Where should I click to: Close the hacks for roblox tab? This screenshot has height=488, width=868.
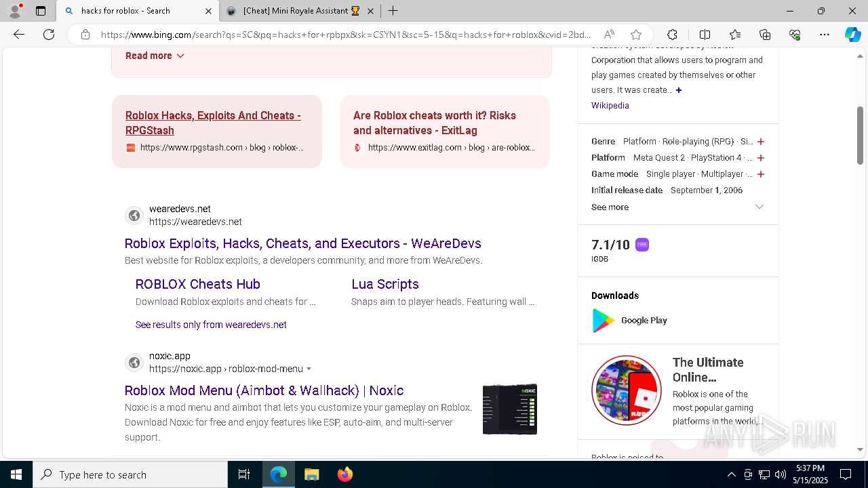tap(208, 11)
